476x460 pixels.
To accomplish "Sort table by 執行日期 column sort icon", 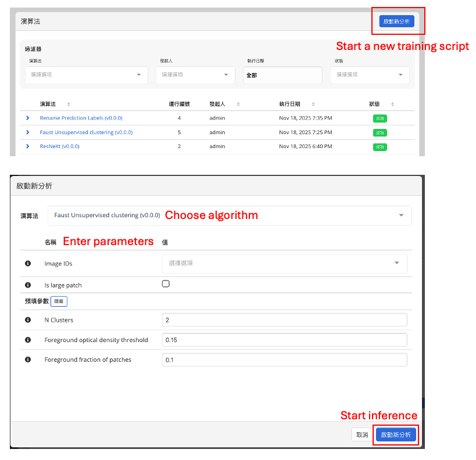I will [x=313, y=105].
